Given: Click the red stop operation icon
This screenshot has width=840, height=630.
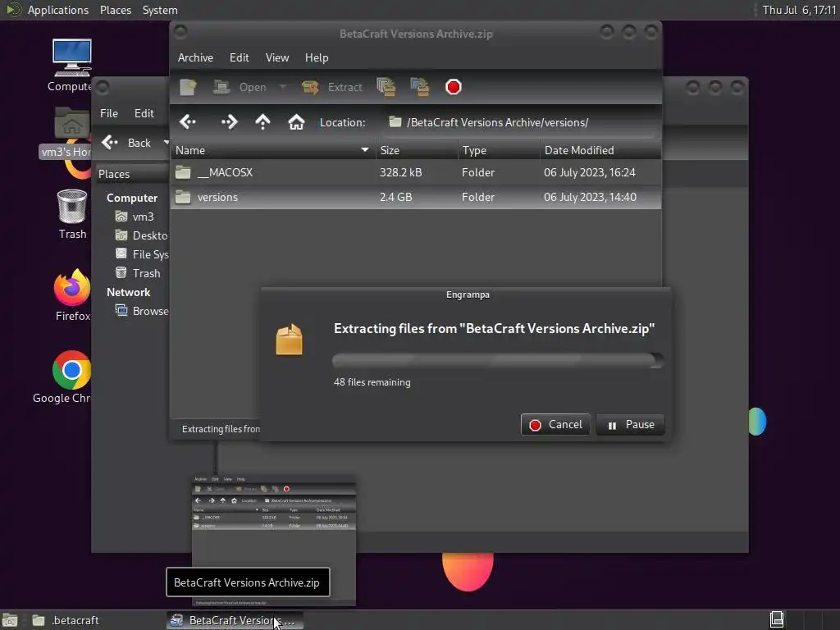Looking at the screenshot, I should (453, 87).
